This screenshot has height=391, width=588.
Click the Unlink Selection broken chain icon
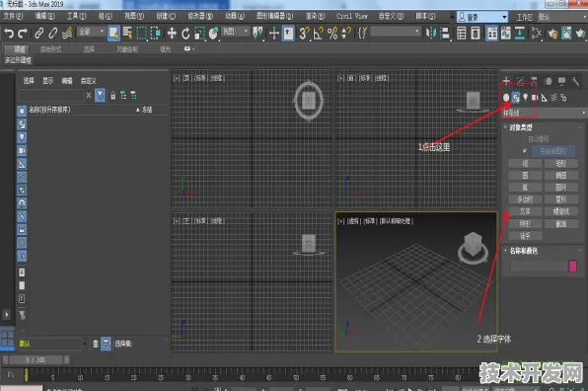coord(53,34)
